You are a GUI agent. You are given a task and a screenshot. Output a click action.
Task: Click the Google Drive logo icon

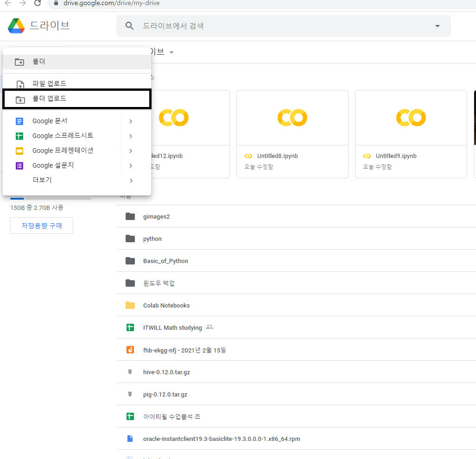click(x=16, y=25)
